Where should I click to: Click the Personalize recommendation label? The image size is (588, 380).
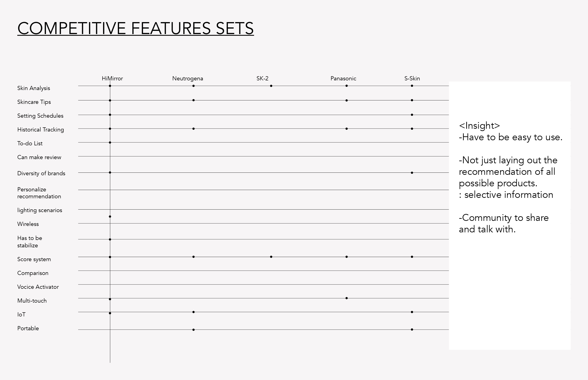point(39,193)
